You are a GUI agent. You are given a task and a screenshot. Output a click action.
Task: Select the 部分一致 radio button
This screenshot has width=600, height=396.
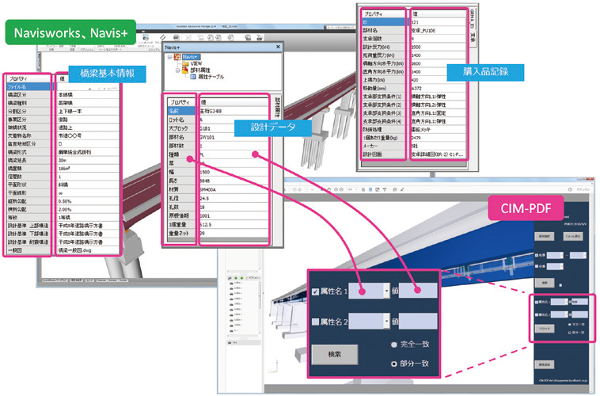point(394,364)
